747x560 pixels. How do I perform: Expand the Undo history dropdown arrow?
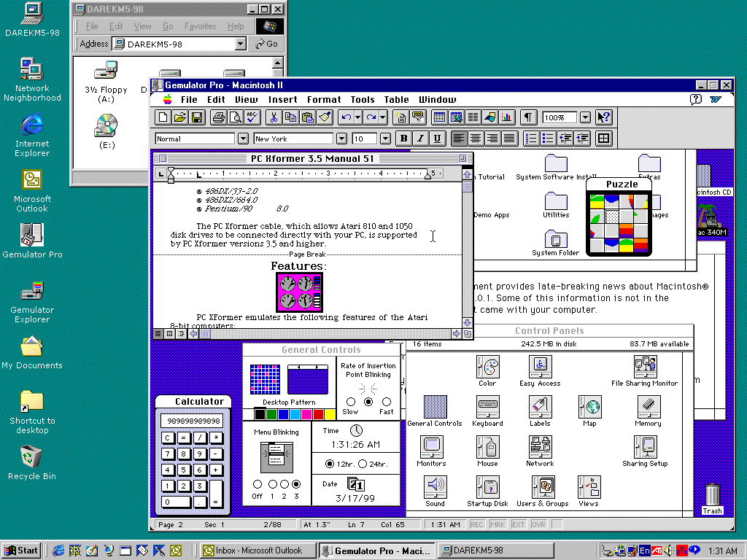357,117
